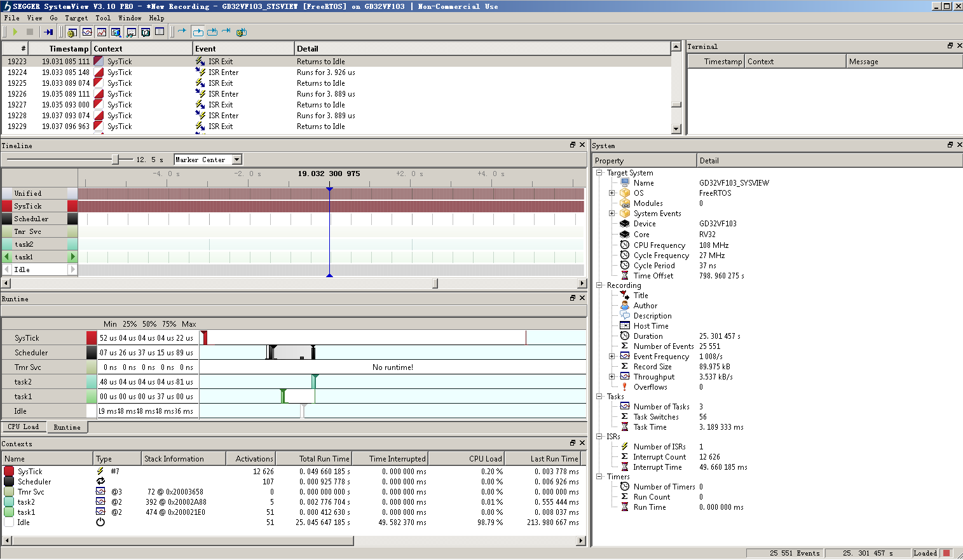
Task: Click right arrow on Idle timeline row
Action: click(x=72, y=270)
